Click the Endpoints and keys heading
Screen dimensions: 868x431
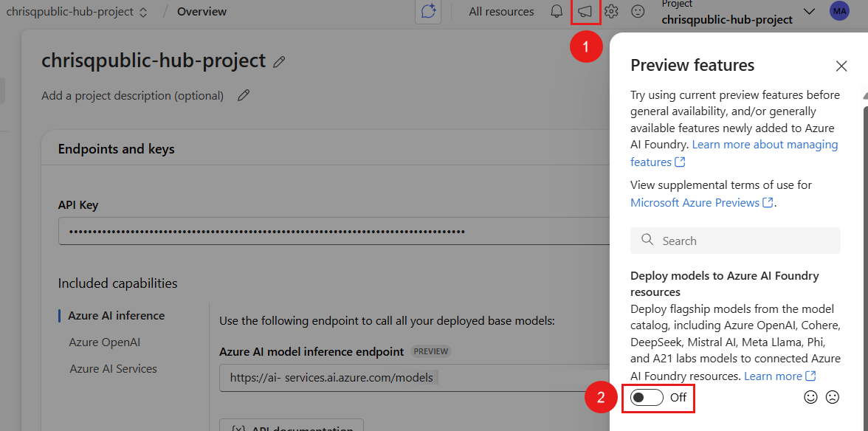pos(117,149)
